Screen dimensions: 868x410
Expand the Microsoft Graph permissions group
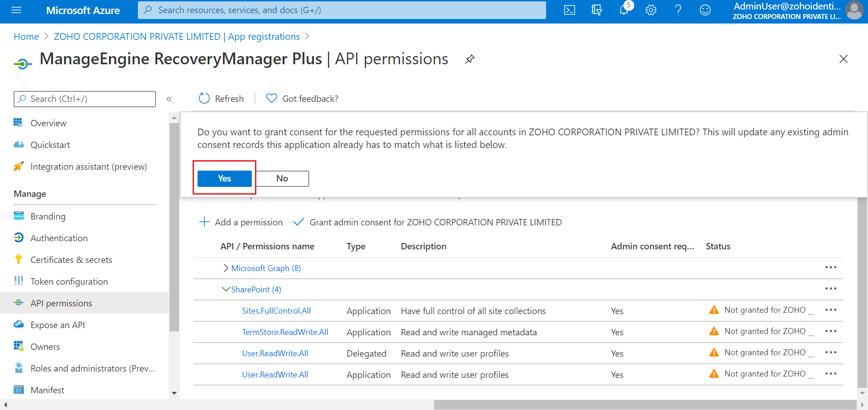(226, 268)
